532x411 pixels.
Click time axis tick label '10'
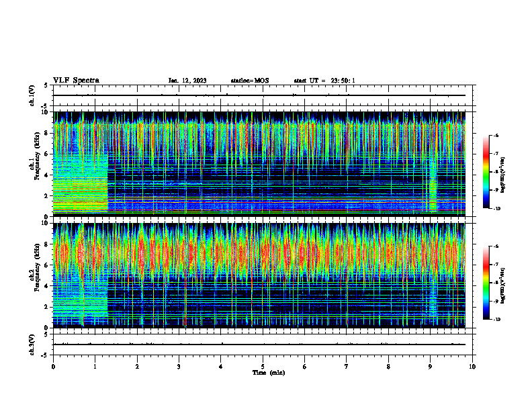tap(472, 367)
